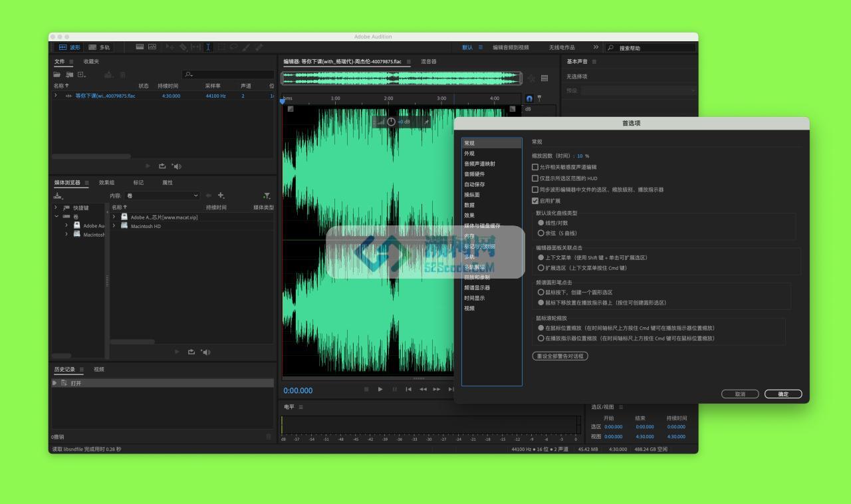Collapse the 卷 tree node
Image resolution: width=851 pixels, height=504 pixels.
(57, 217)
